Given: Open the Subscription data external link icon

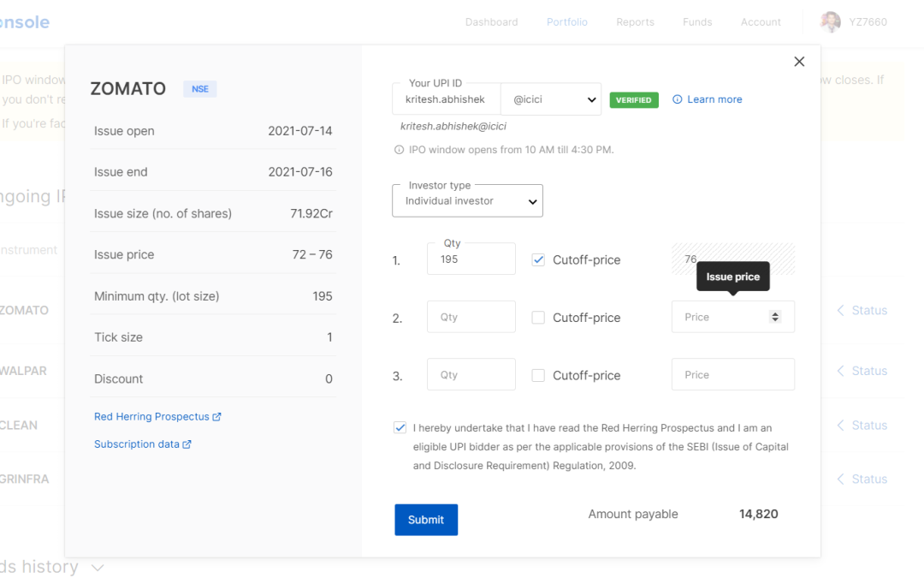Looking at the screenshot, I should [x=187, y=444].
